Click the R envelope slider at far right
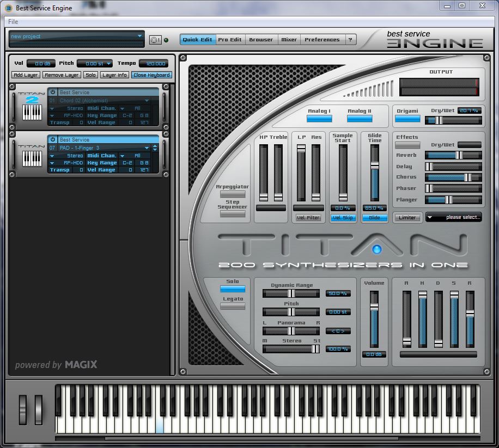 coord(470,319)
